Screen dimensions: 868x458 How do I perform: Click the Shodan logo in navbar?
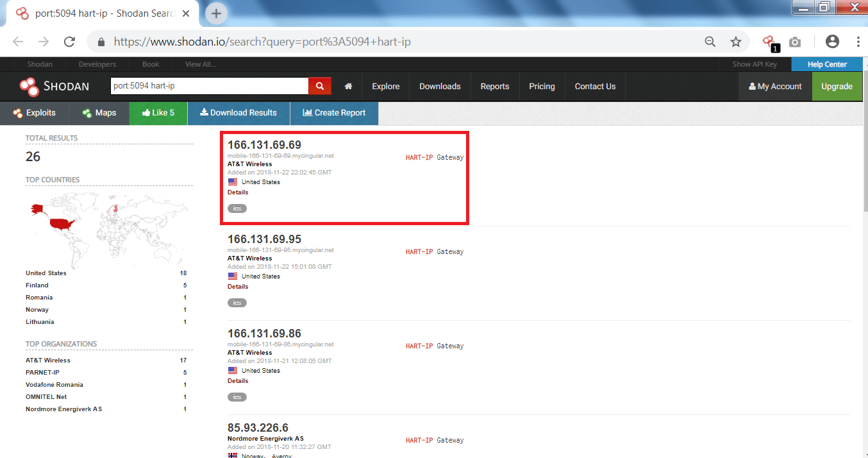(54, 86)
